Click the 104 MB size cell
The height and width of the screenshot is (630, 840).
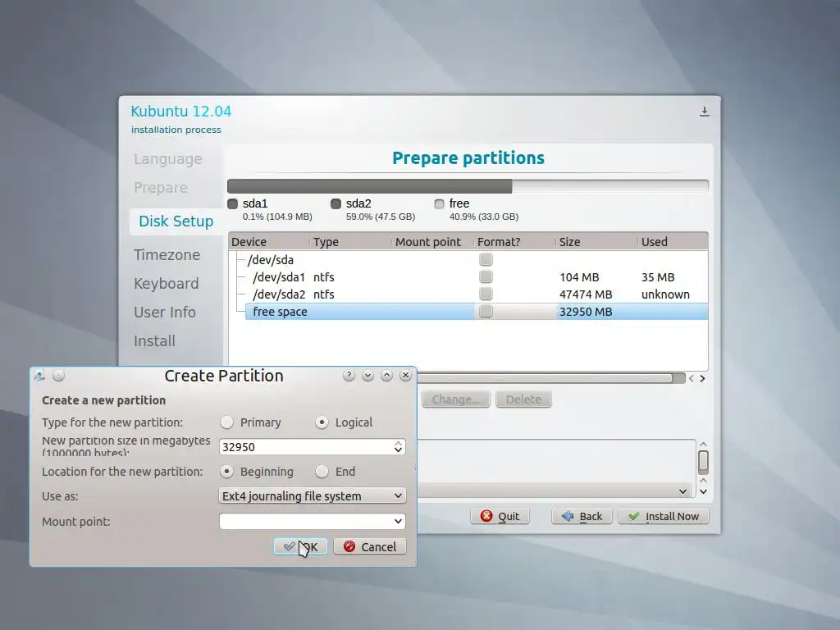click(x=579, y=277)
